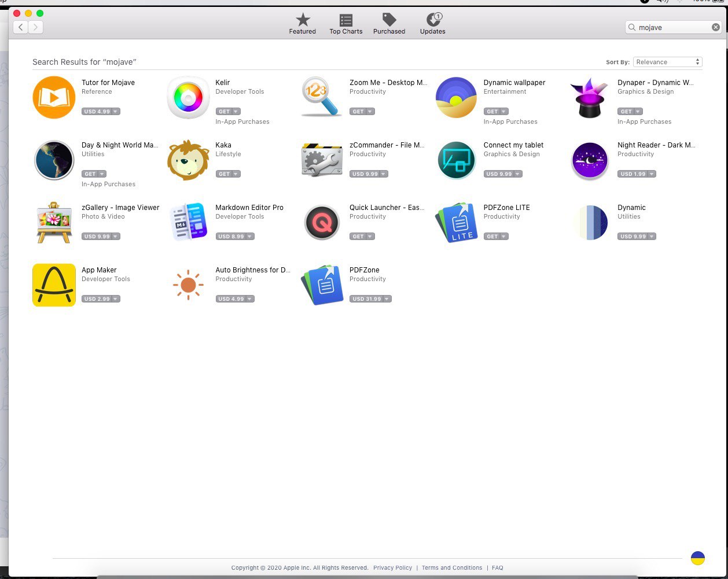Open the zGallery easel icon
728x579 pixels.
(54, 222)
